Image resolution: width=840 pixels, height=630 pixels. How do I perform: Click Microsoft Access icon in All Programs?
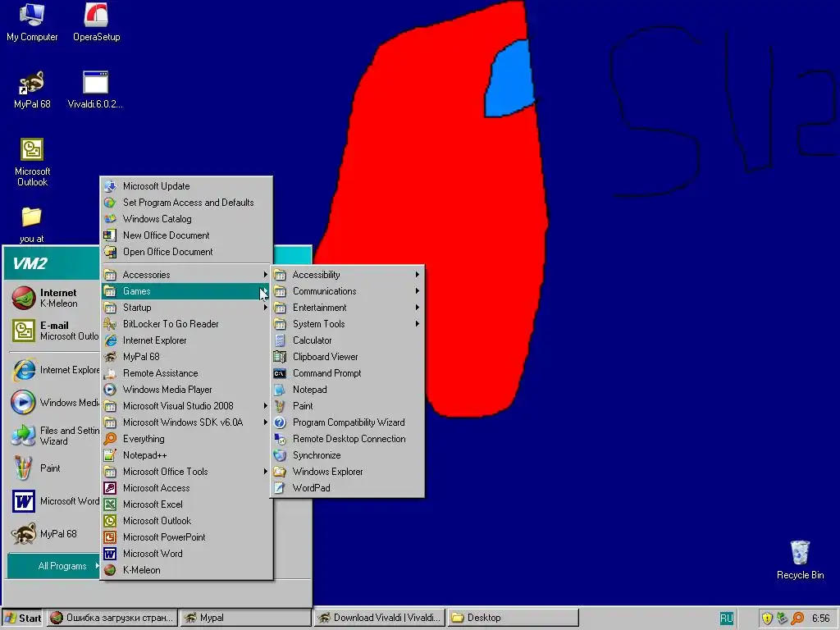pos(110,488)
